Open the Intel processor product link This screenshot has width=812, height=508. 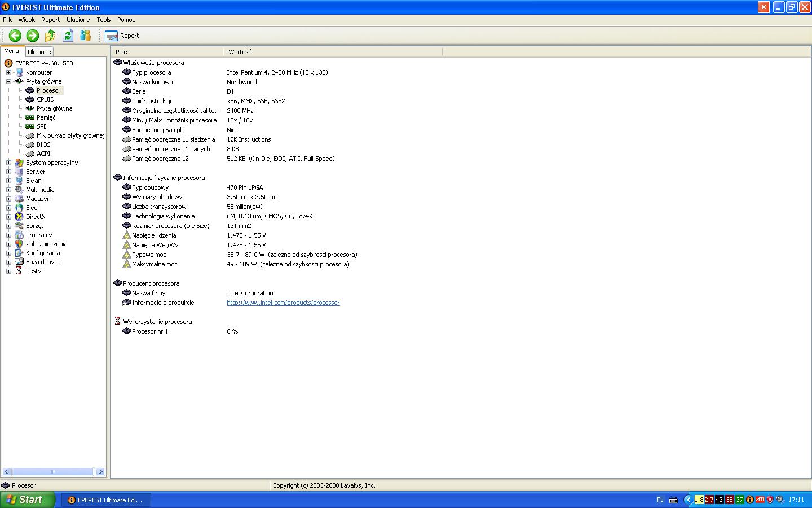[283, 303]
